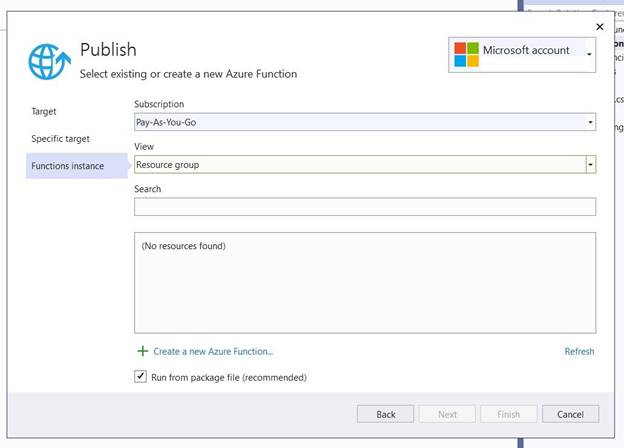
Task: Click the Publish heading text
Action: click(108, 50)
